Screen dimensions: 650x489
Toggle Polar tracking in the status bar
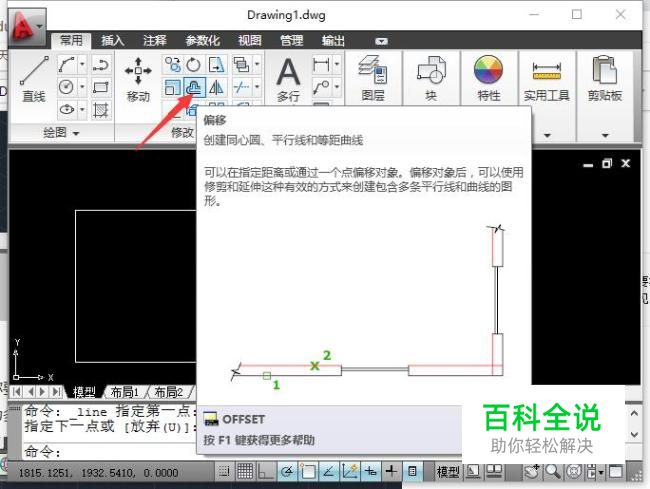point(287,471)
